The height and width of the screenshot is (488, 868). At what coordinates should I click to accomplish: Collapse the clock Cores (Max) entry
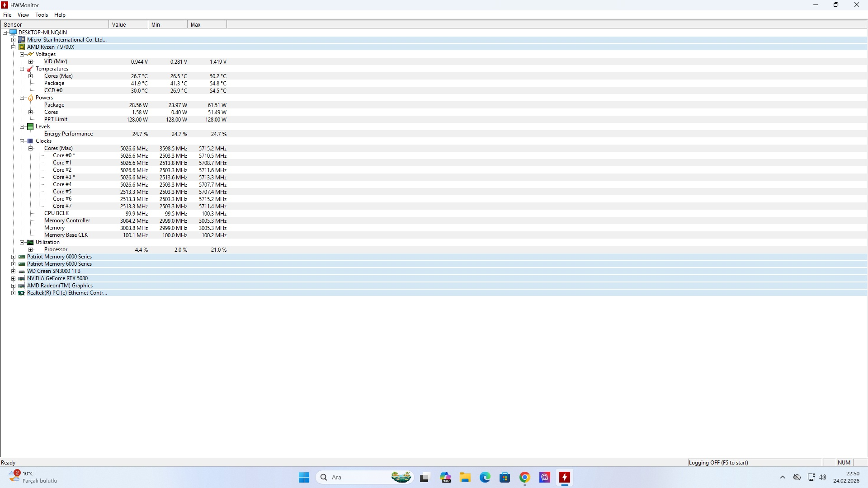coord(31,148)
